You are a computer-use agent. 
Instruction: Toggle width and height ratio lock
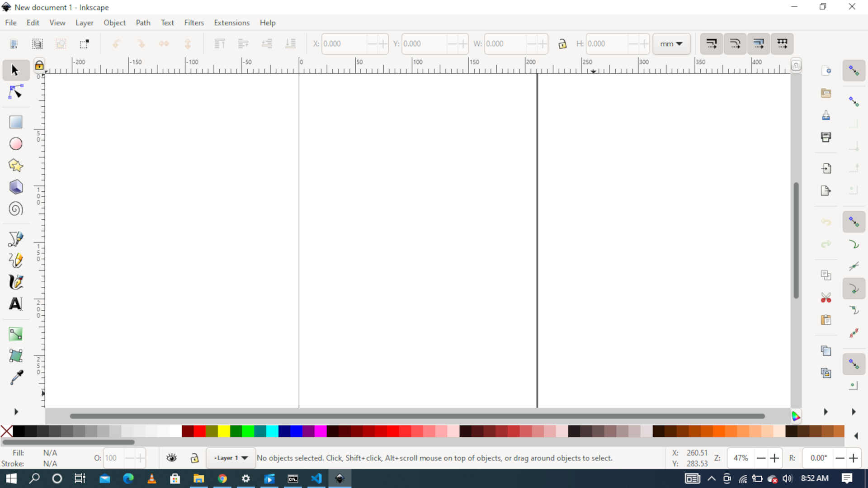click(x=562, y=44)
